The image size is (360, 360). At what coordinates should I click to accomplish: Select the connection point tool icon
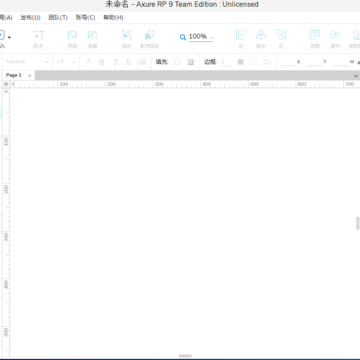[x=38, y=35]
